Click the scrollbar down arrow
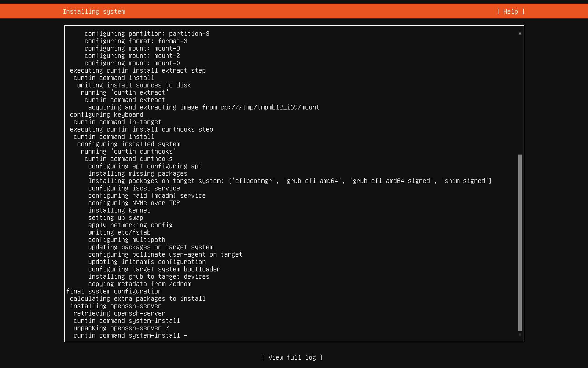 click(520, 335)
